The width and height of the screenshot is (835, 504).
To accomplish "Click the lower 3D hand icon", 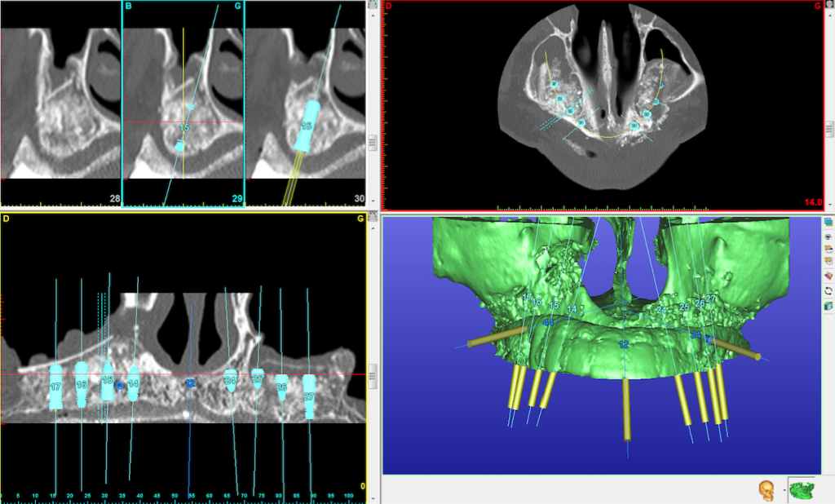I will [x=829, y=263].
